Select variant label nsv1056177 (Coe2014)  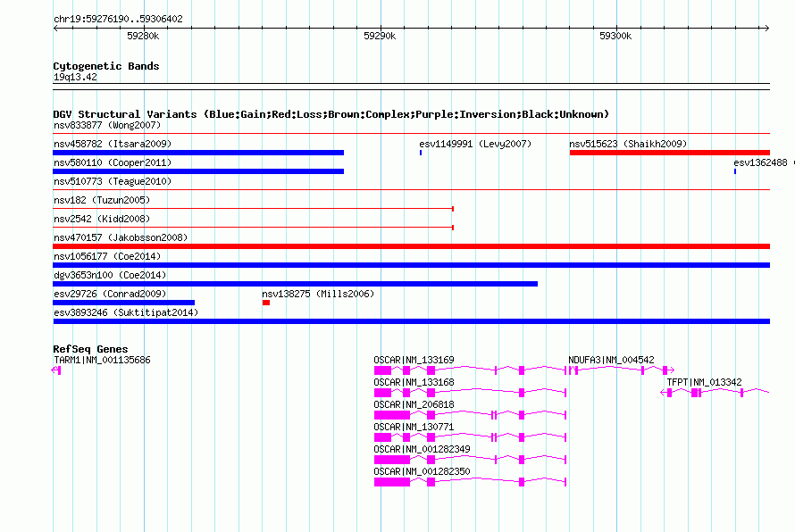(107, 256)
